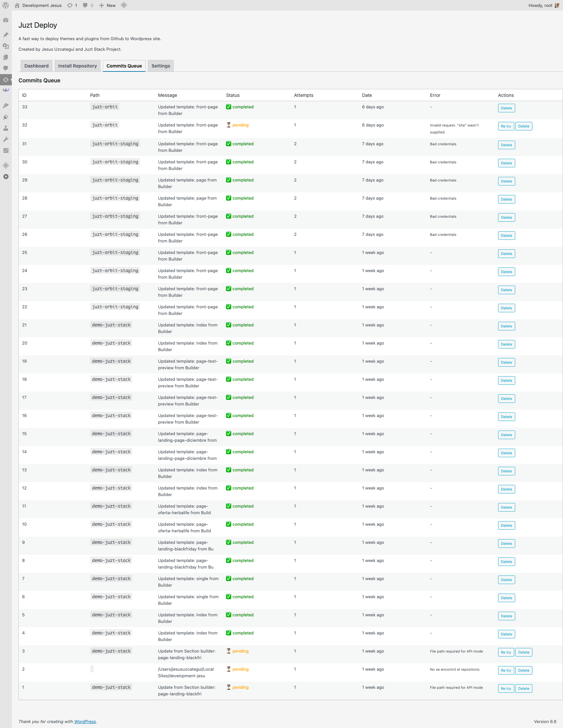Open the Settings tab
Screen dimensions: 563x728
[x=161, y=66]
